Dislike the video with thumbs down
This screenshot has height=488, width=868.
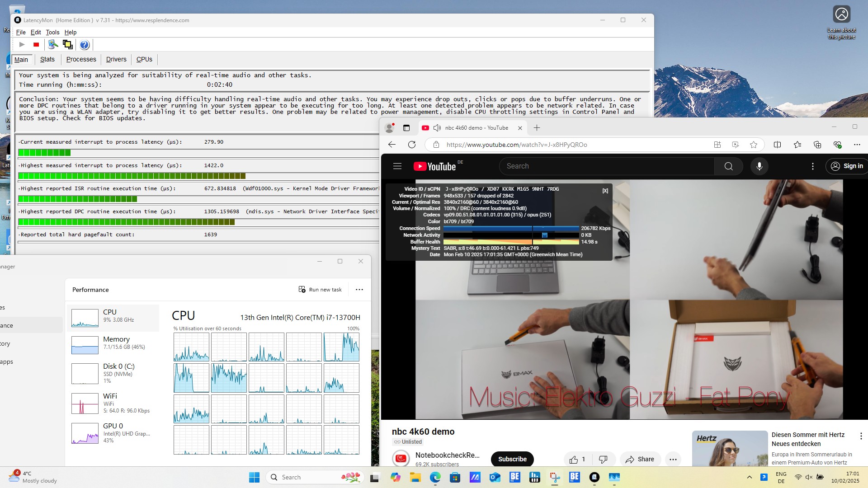coord(603,459)
